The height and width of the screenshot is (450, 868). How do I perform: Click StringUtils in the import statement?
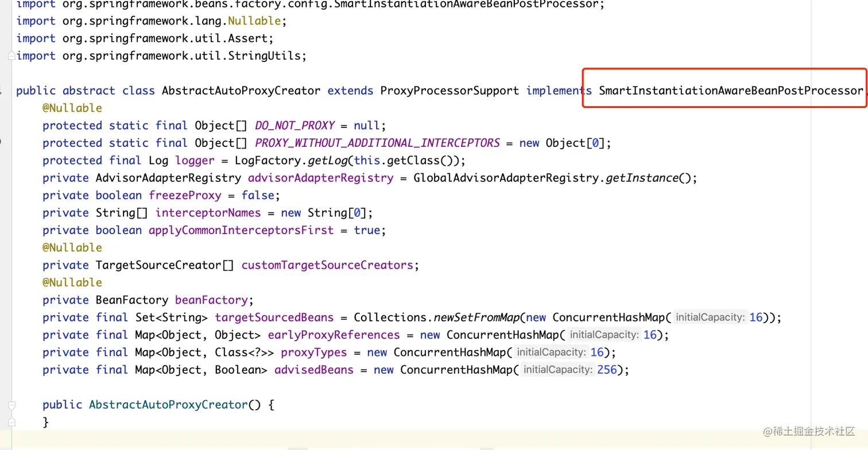[265, 56]
